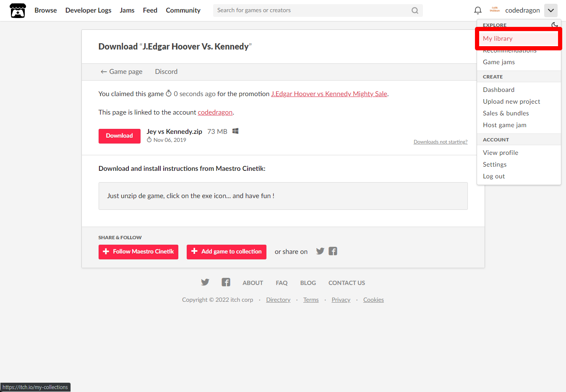Click the codedragon avatar image
This screenshot has height=392, width=566.
point(495,10)
